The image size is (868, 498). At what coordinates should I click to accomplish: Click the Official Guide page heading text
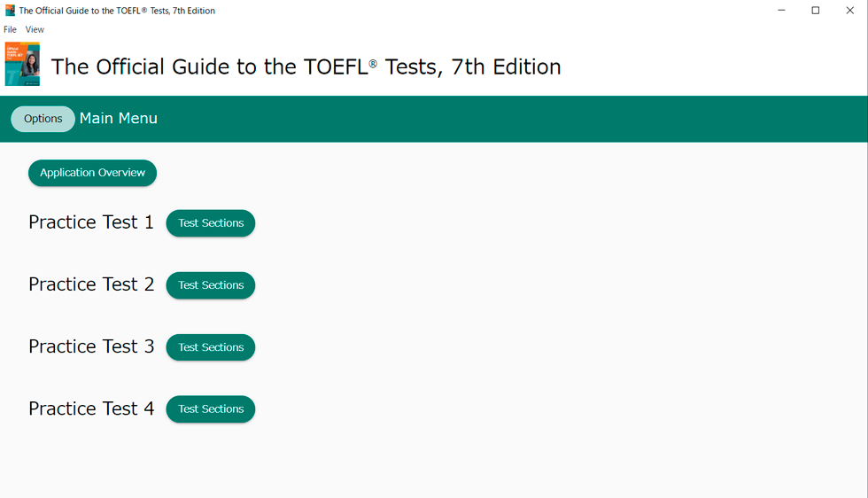pos(306,66)
